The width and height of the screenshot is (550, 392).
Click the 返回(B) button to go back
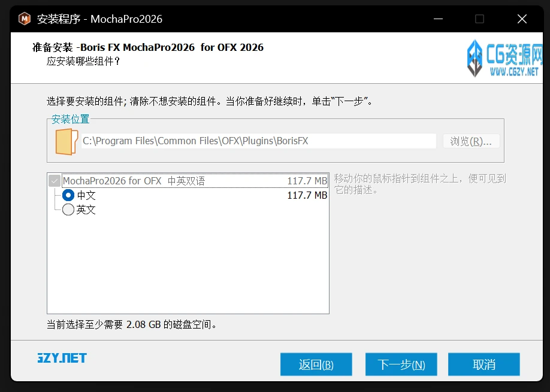point(316,364)
